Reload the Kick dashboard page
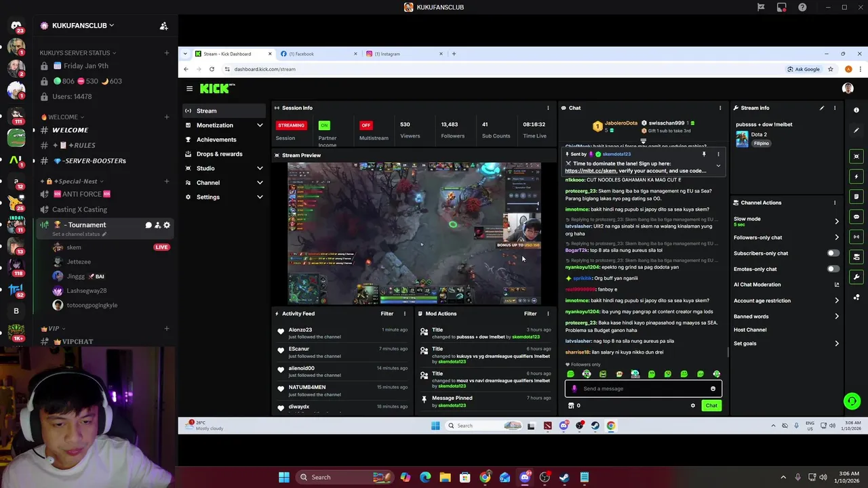Viewport: 868px width, 488px height. (212, 69)
